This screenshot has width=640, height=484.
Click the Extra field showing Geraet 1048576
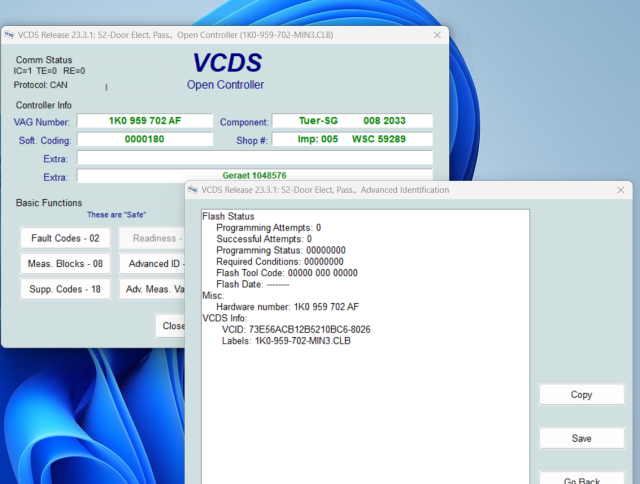(x=254, y=175)
